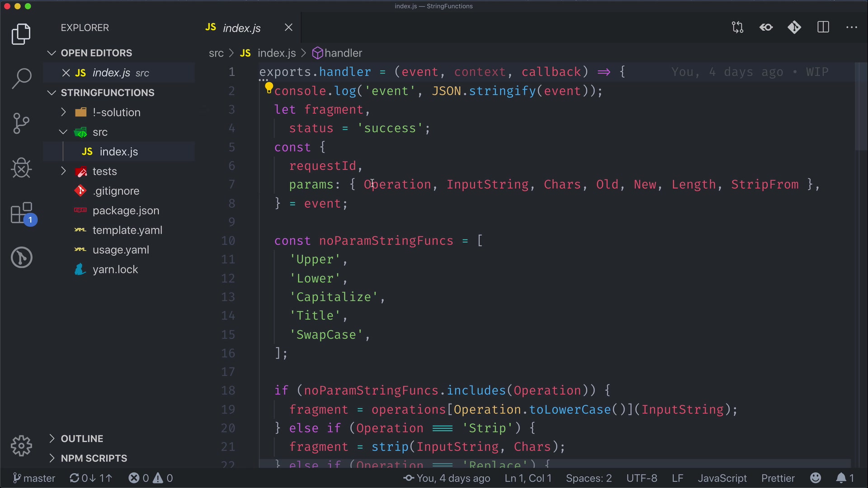Click the master branch status item

34,478
